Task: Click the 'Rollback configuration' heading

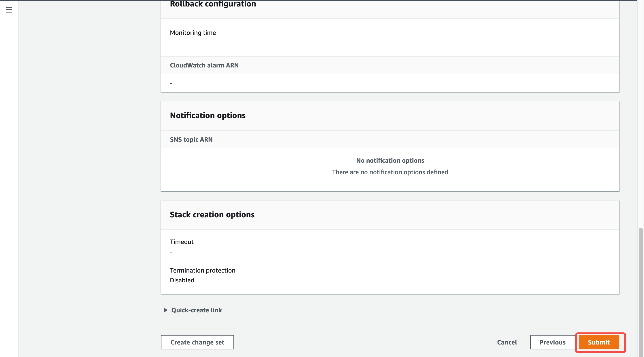Action: (213, 4)
